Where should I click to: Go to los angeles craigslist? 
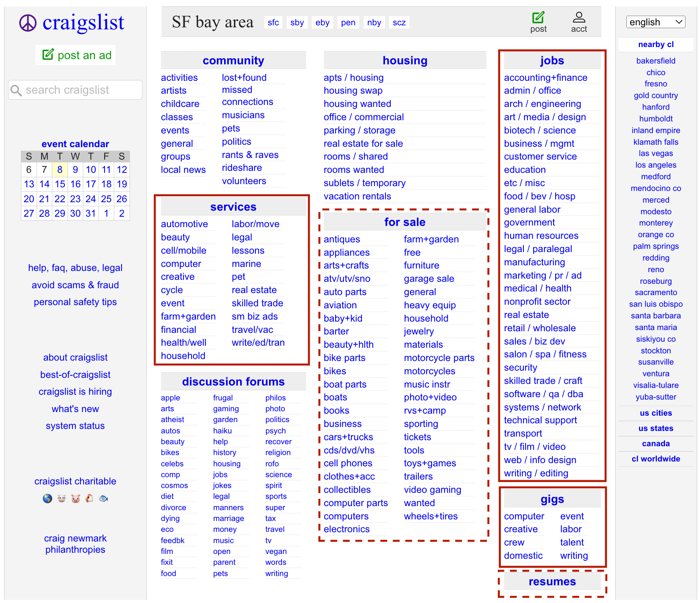coord(656,165)
